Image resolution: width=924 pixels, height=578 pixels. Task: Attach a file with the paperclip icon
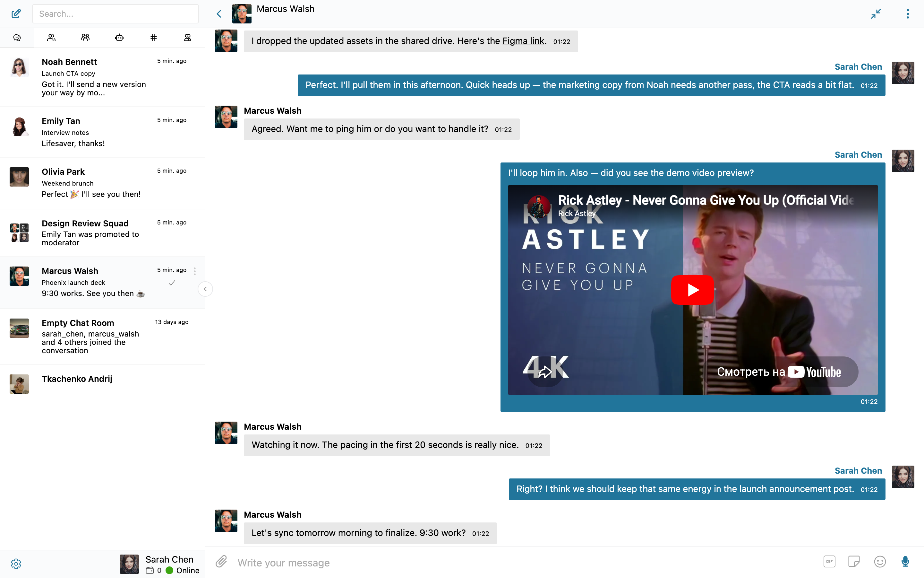coord(221,562)
